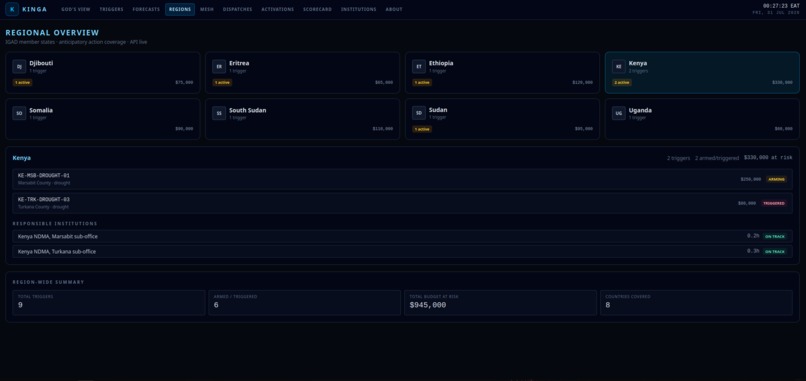Click Eritrea's "1 active" badge

222,82
